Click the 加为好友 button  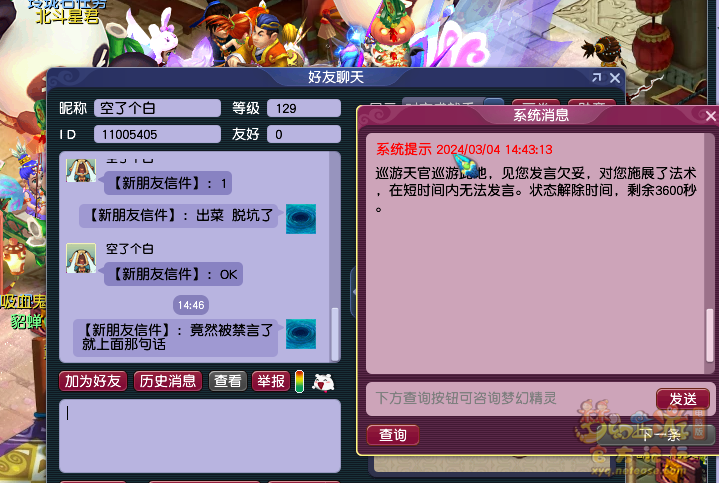93,381
